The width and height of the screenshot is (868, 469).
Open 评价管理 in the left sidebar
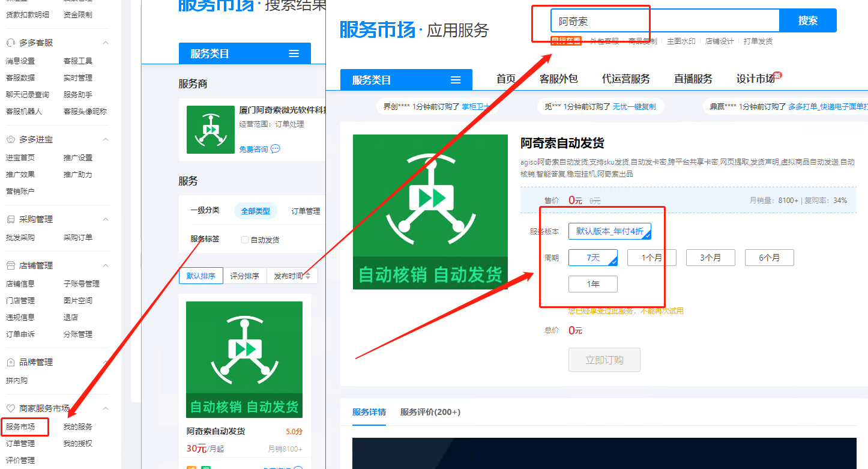pos(20,461)
